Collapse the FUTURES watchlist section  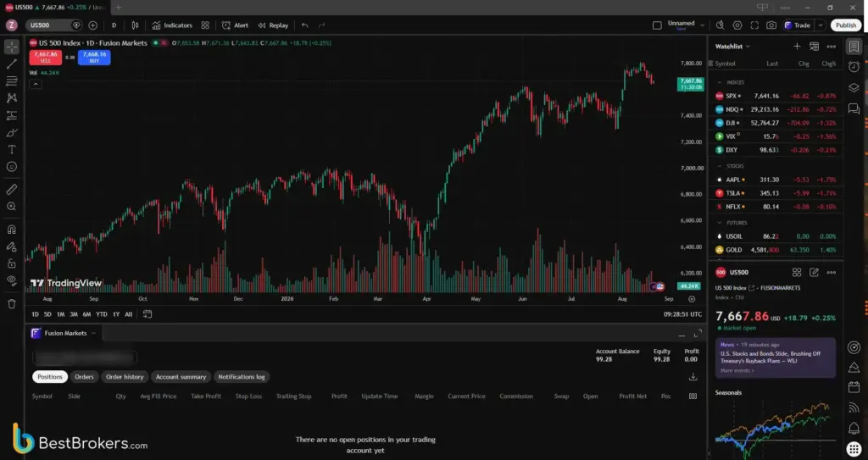[x=719, y=223]
